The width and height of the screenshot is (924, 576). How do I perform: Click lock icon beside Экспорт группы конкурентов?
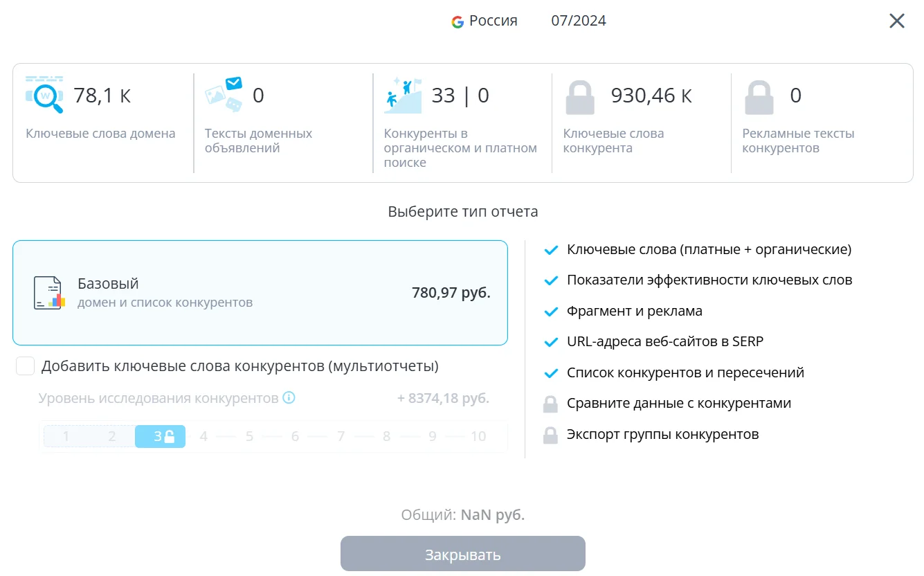tap(550, 435)
